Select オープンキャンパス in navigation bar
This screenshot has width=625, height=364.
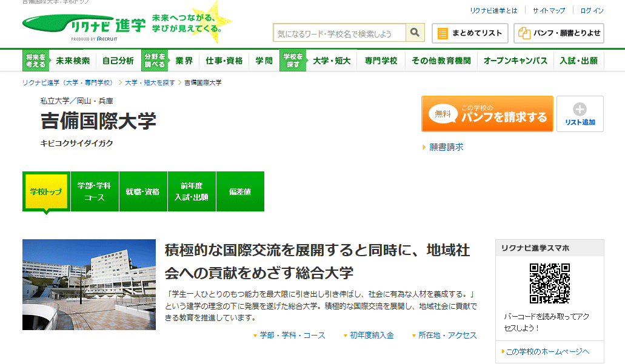coord(515,61)
